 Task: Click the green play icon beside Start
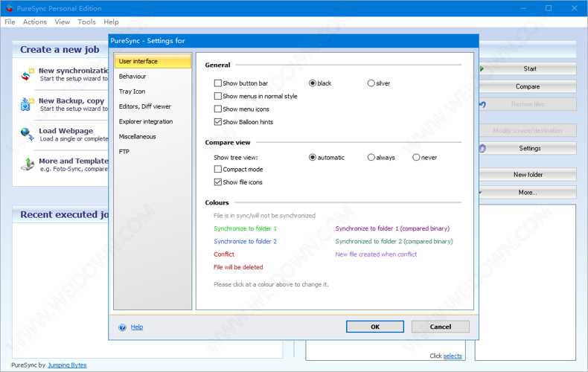[x=482, y=68]
